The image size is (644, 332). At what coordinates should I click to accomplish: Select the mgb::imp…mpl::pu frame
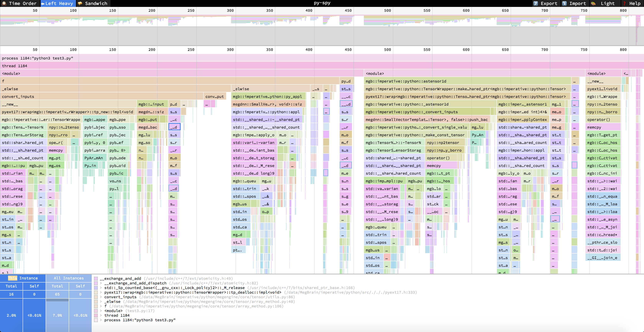(x=385, y=181)
